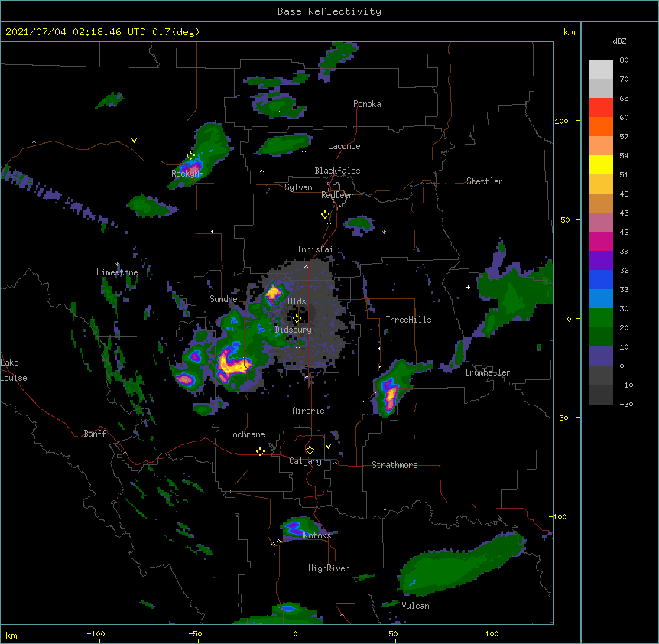Click the asterisk marker east of RedDeer
The width and height of the screenshot is (659, 644).
384,232
